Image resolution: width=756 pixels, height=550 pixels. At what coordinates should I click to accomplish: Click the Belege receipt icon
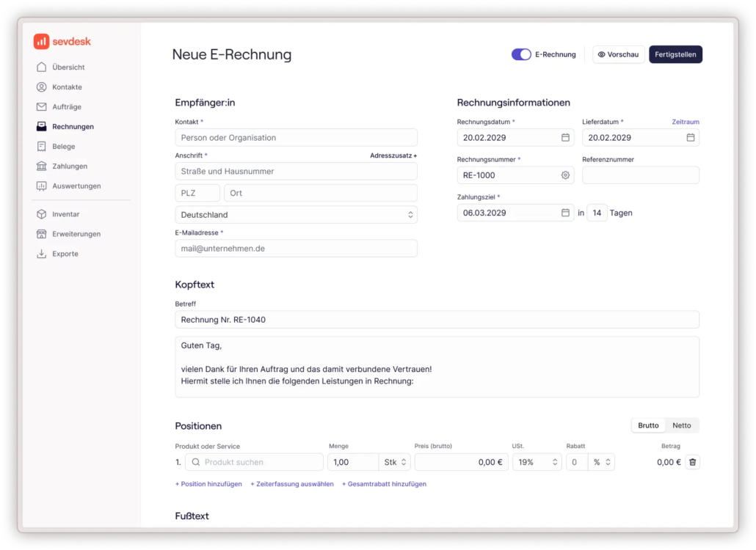pyautogui.click(x=41, y=146)
